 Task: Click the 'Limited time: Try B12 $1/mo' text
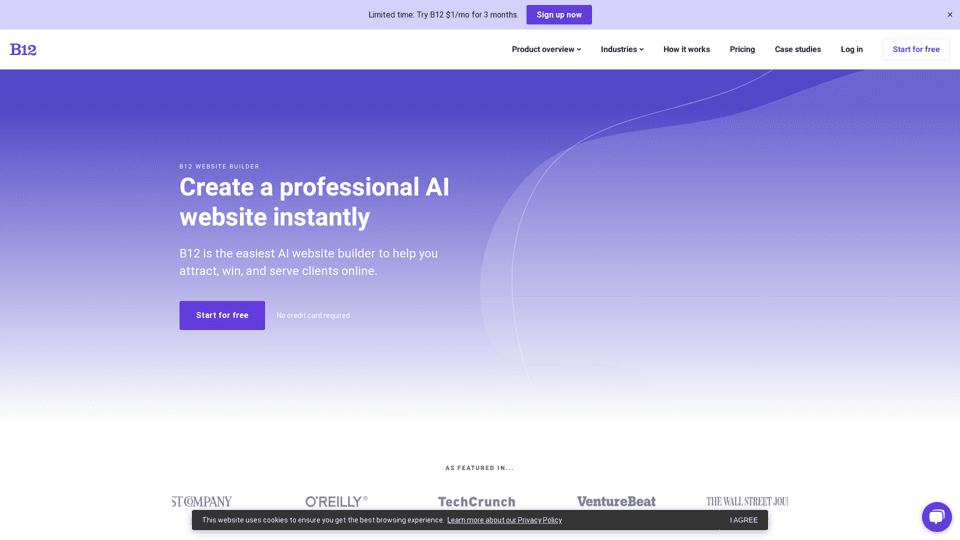pos(443,15)
